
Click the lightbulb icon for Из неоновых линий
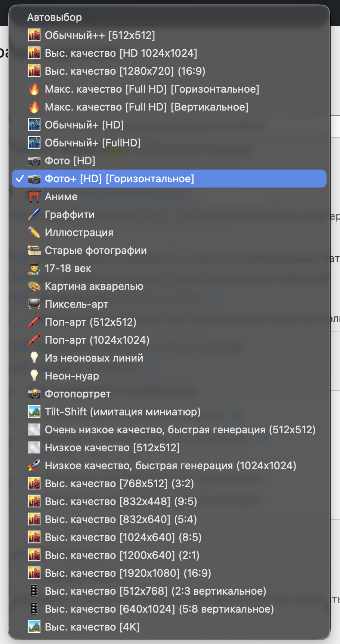(x=34, y=358)
